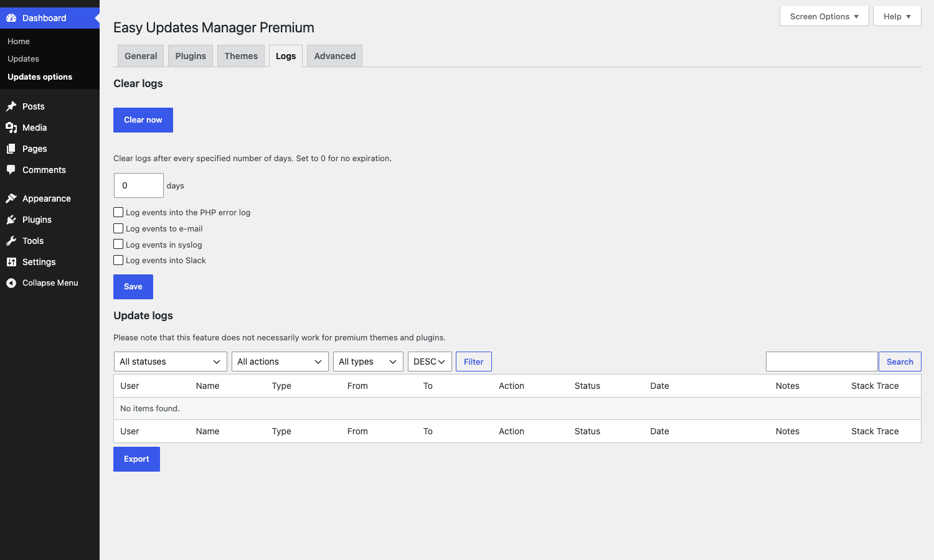Click the top Status column header
Screen dimensions: 934x560
(587, 386)
